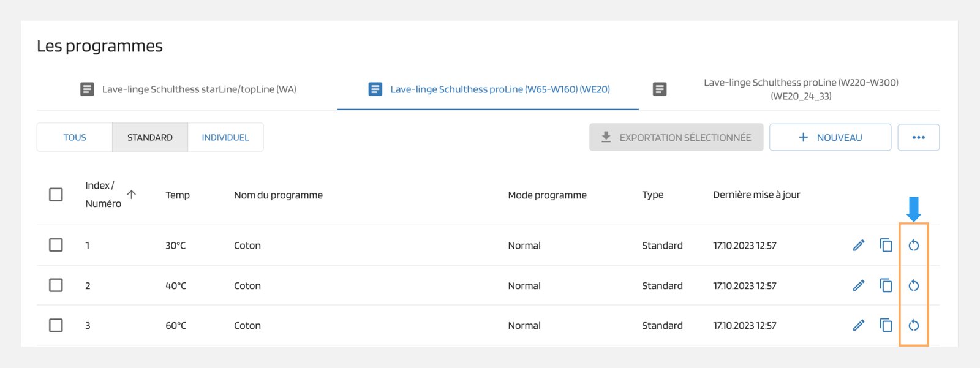980x368 pixels.
Task: Switch to Lave-linge Schulthess starLine/topLine (WA) tab
Action: 189,89
